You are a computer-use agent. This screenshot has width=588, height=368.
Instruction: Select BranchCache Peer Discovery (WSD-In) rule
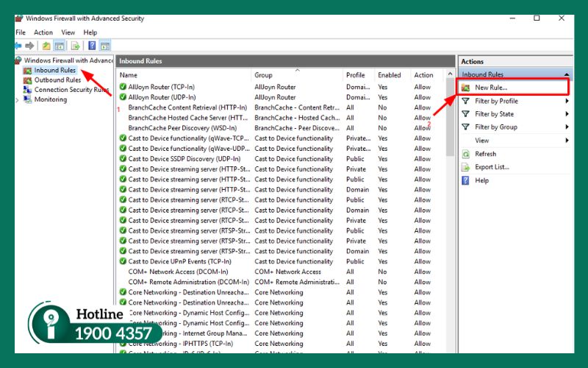[182, 128]
